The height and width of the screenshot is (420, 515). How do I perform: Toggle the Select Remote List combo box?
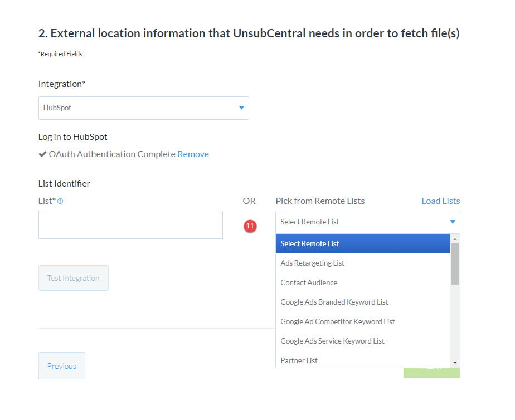point(368,222)
